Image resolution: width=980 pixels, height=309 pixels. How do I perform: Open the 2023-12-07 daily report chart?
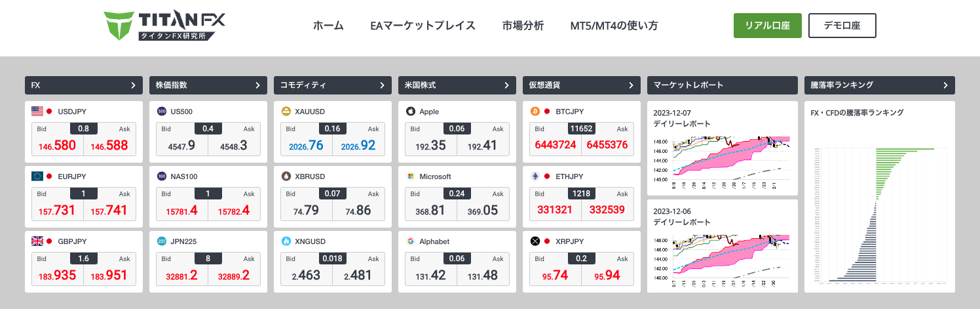tap(721, 160)
